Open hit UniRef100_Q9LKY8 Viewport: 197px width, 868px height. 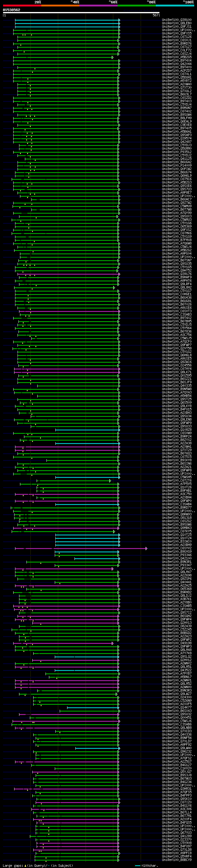pos(177,406)
